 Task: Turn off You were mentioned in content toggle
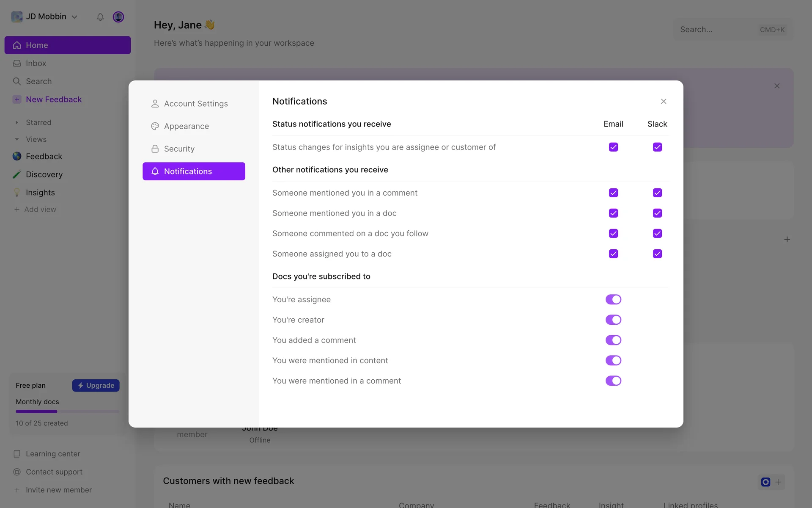tap(613, 360)
